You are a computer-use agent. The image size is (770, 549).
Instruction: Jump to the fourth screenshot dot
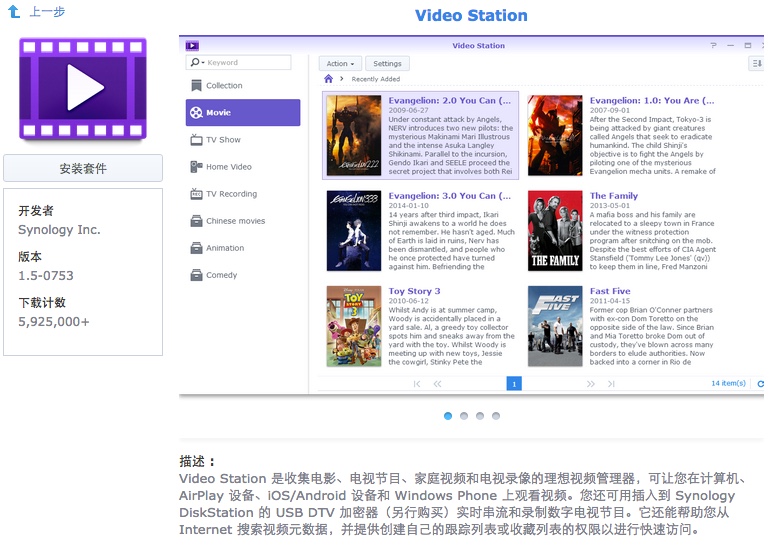click(496, 415)
